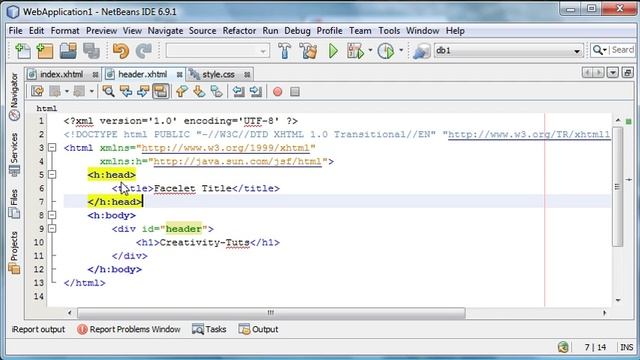Screen dimensions: 640x360
Task: Click the horizontal editor scrollbar thumb
Action: [271, 313]
